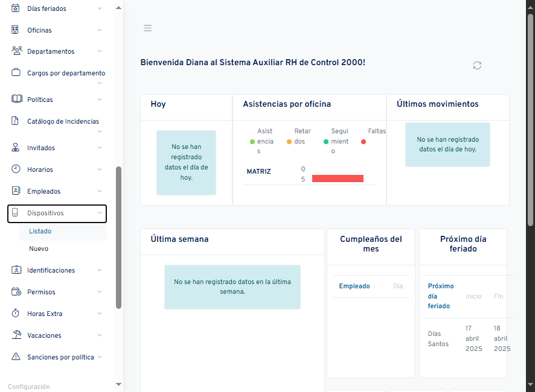
Task: Click the Oficinas building icon
Action: coord(15,30)
